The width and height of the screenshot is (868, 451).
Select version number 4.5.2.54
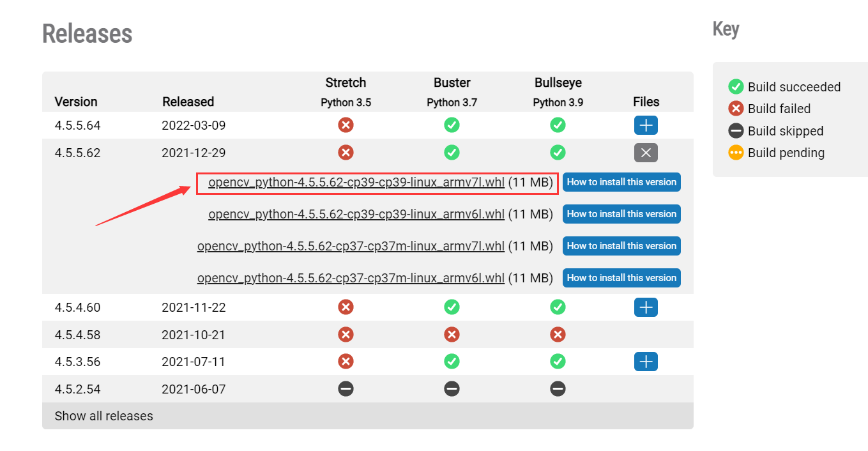pos(78,389)
